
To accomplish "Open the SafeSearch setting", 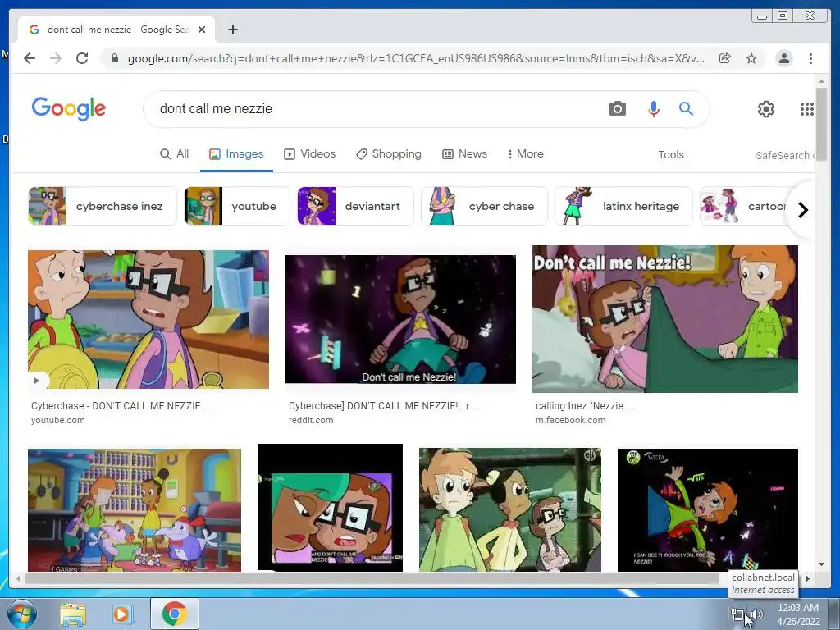I will [785, 155].
